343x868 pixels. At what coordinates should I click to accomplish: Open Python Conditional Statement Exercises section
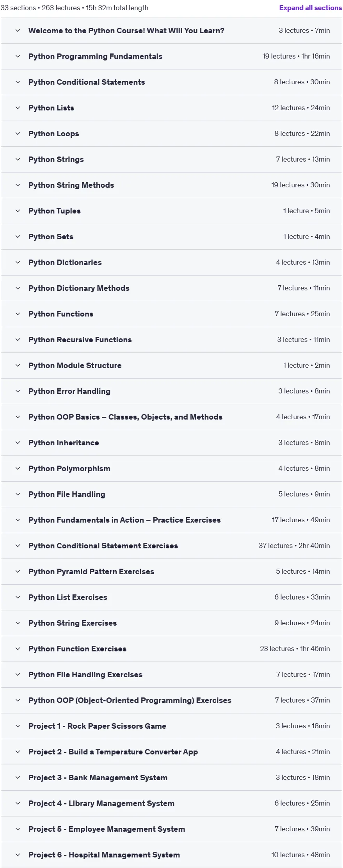pos(103,546)
